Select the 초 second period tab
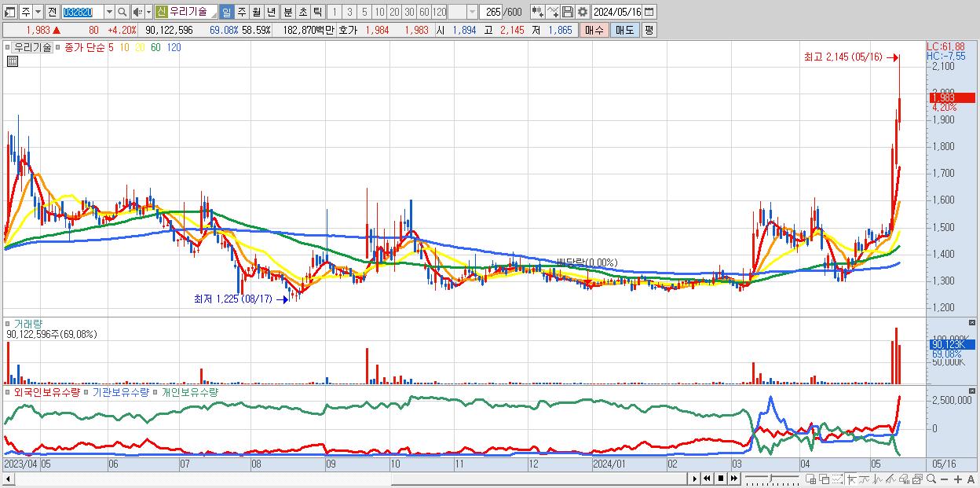 (302, 12)
